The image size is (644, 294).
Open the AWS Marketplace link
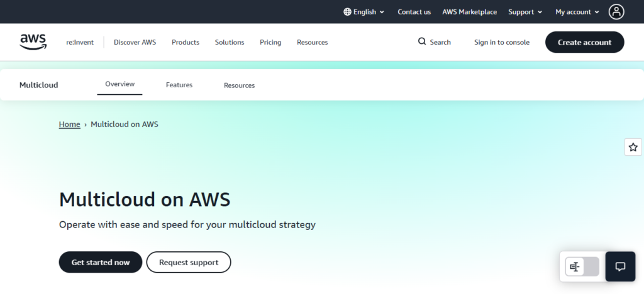click(469, 12)
